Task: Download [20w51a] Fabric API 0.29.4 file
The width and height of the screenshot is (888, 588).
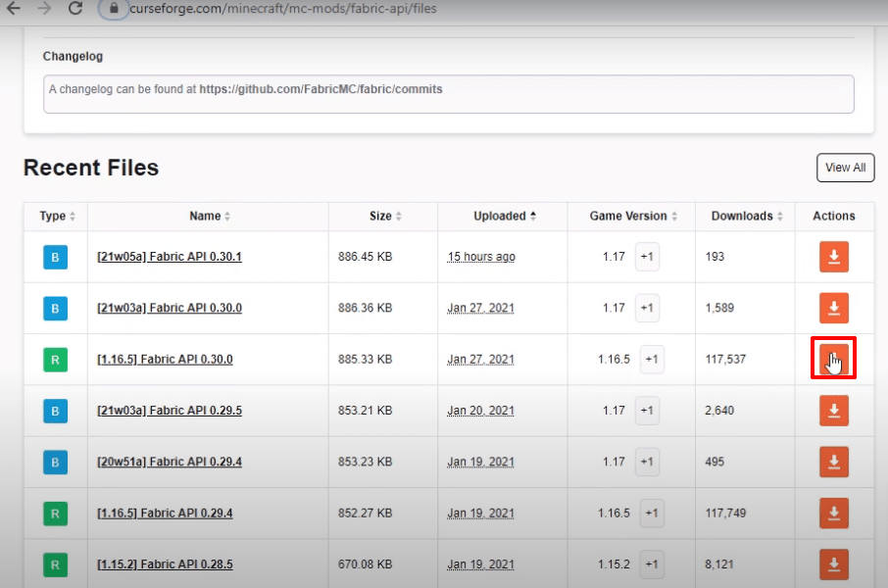Action: click(834, 462)
